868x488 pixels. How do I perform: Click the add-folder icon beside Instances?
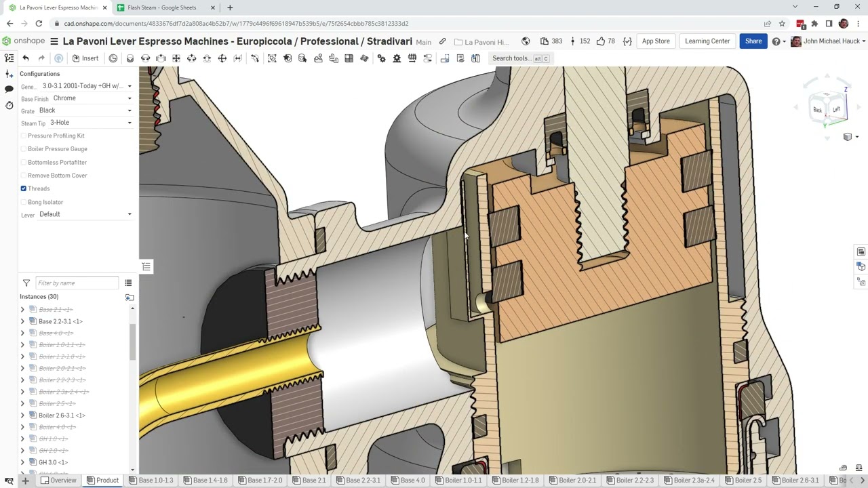[x=130, y=297]
